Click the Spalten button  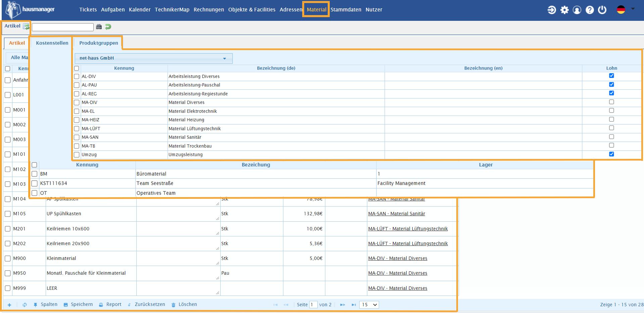tap(45, 305)
